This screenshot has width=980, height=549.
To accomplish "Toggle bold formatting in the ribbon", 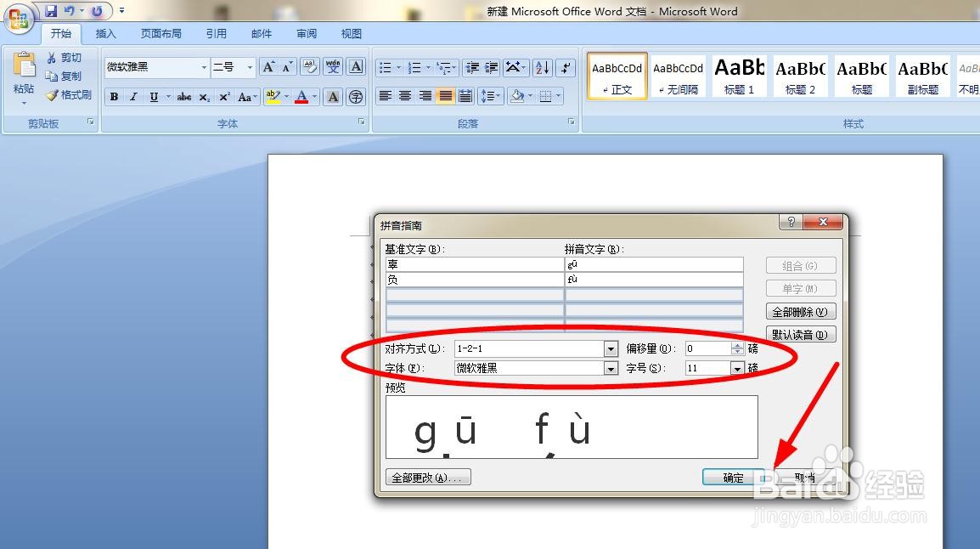I will [115, 96].
